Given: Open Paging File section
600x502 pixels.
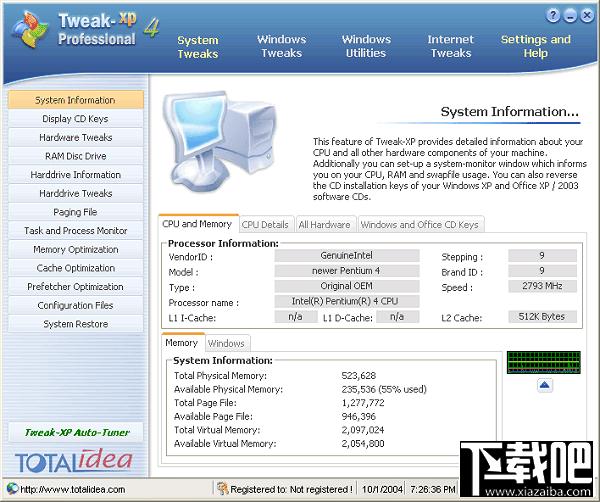Looking at the screenshot, I should (75, 212).
